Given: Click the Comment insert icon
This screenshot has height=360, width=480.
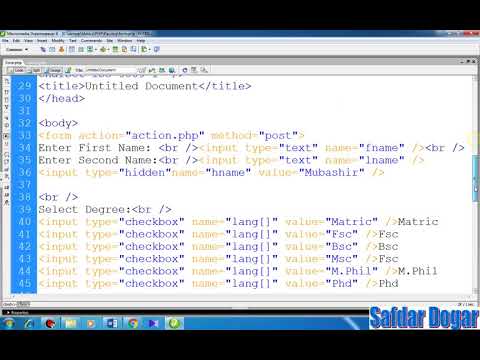Looking at the screenshot, I should click(x=133, y=49).
